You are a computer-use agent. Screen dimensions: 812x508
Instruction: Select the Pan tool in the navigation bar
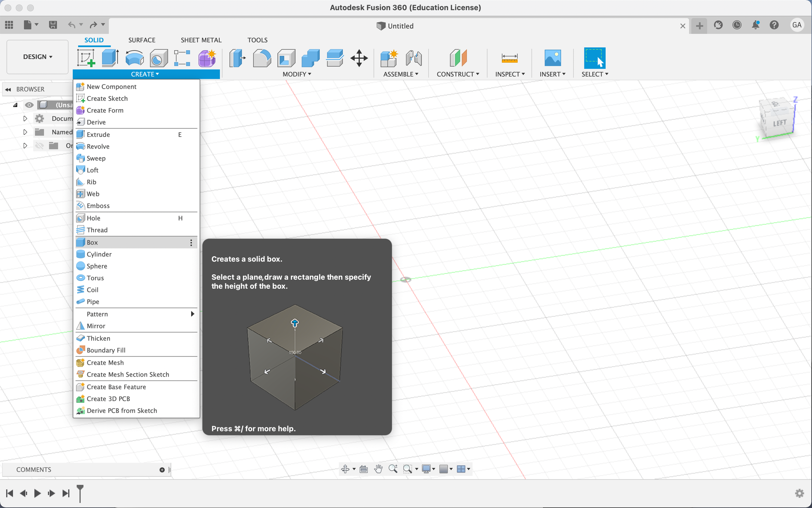pyautogui.click(x=378, y=469)
